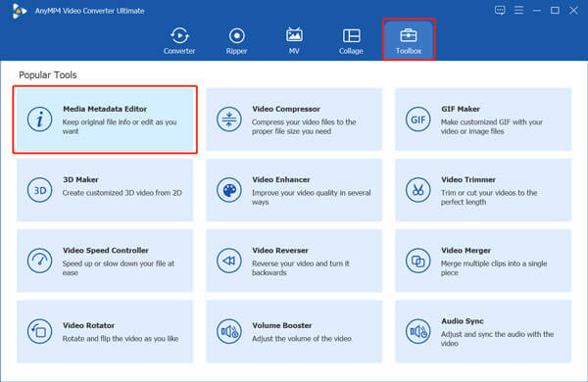Click the Collage layout icon
This screenshot has height=382, width=588.
point(351,36)
